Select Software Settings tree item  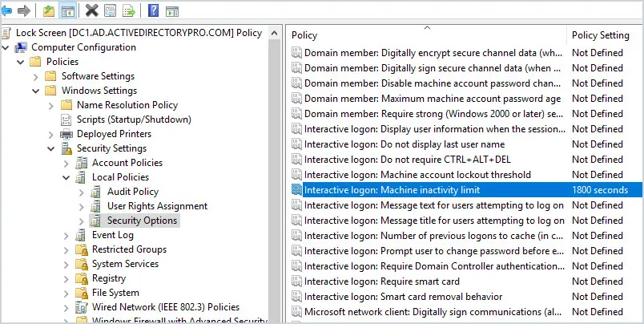98,76
